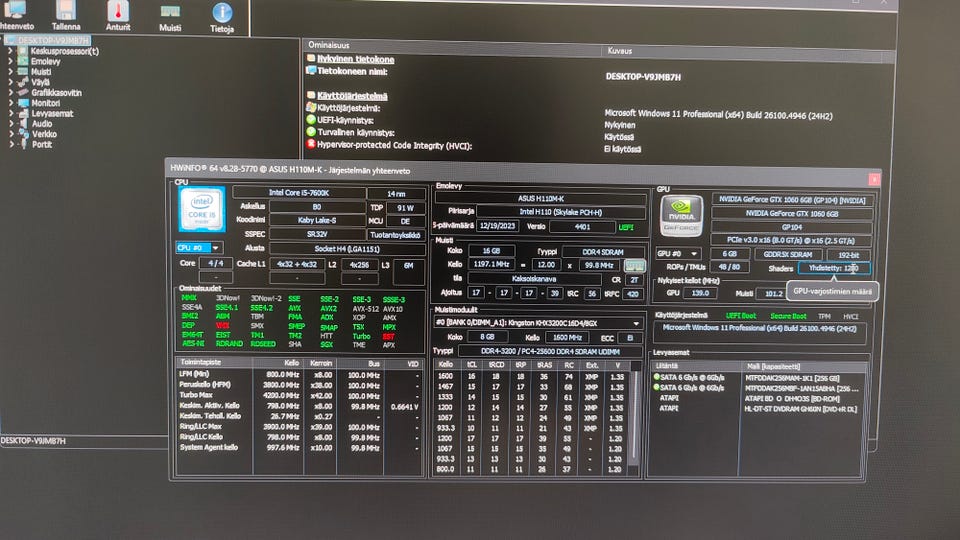The width and height of the screenshot is (960, 540).
Task: Click the Intel H110 (Skylake PCH-H) chipset field
Action: coord(560,212)
